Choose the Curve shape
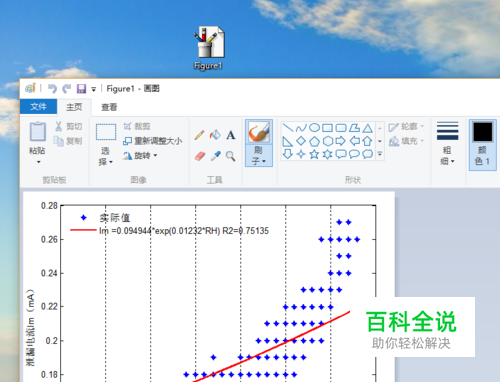Screen dimensions: 500x382 pyautogui.click(x=301, y=128)
